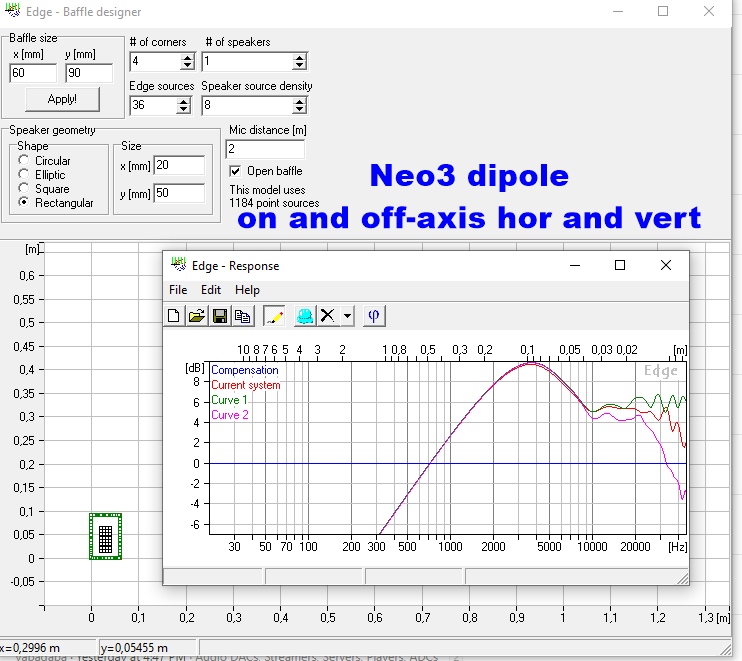This screenshot has width=742, height=661.
Task: Open the dropdown arrow beside the X icon
Action: pos(348,316)
